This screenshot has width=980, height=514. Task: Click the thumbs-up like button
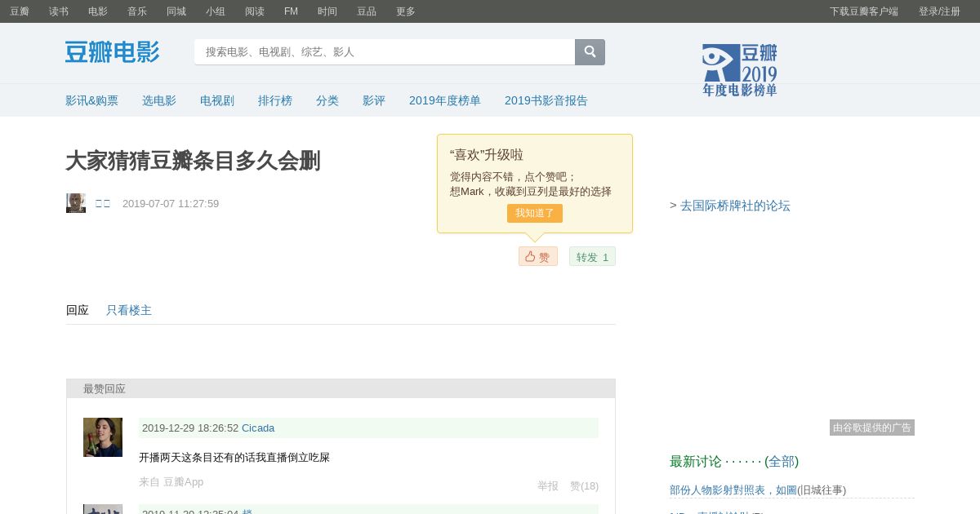538,256
